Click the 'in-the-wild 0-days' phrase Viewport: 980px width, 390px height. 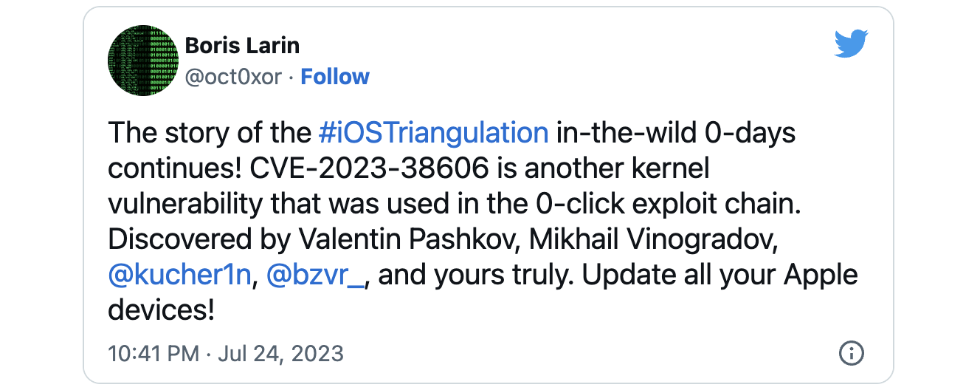[x=675, y=133]
